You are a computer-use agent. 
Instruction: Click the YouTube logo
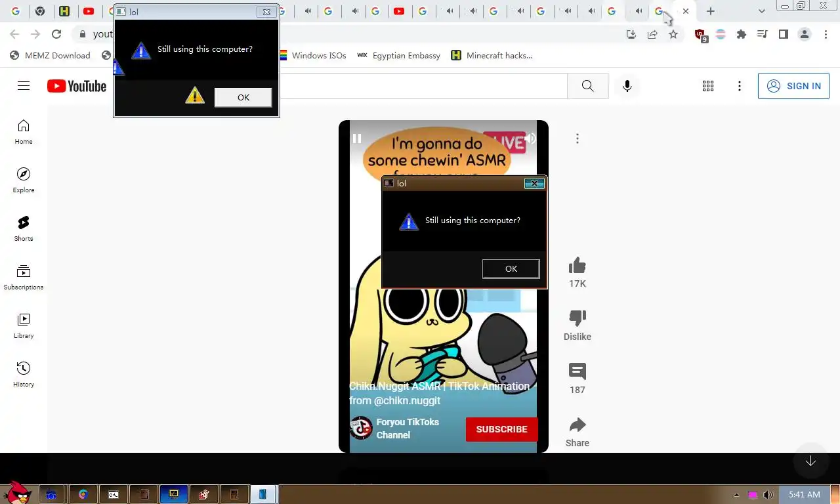77,86
